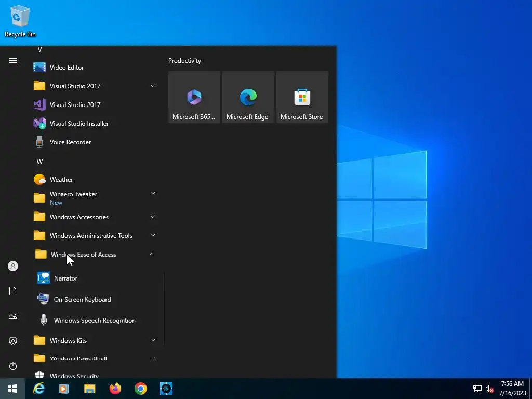Launch Visual Studio Installer
The width and height of the screenshot is (532, 399).
click(x=96, y=124)
